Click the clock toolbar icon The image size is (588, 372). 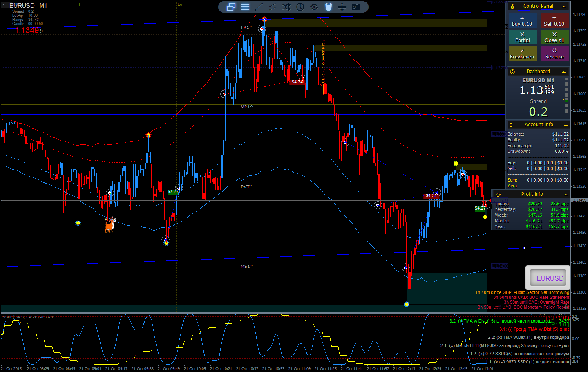tap(300, 7)
